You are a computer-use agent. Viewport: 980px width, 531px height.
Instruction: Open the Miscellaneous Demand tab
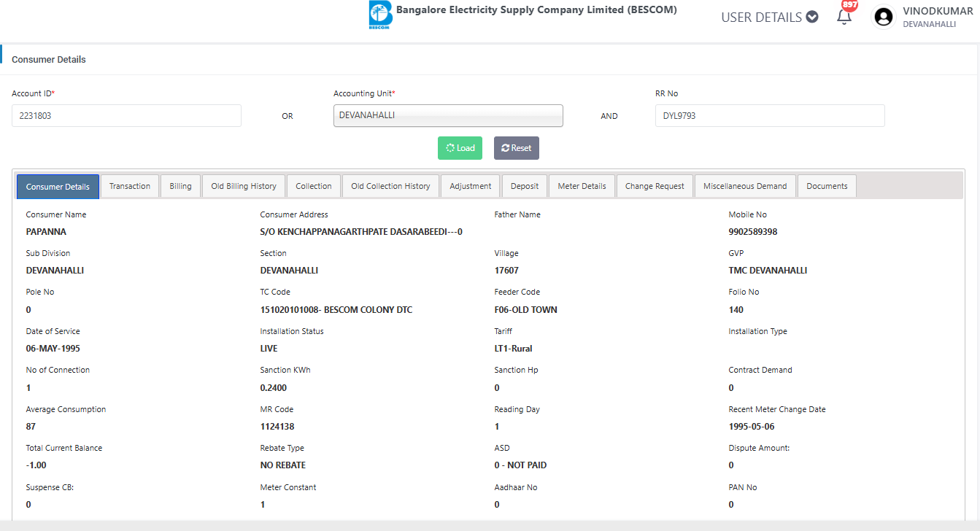[x=745, y=186]
